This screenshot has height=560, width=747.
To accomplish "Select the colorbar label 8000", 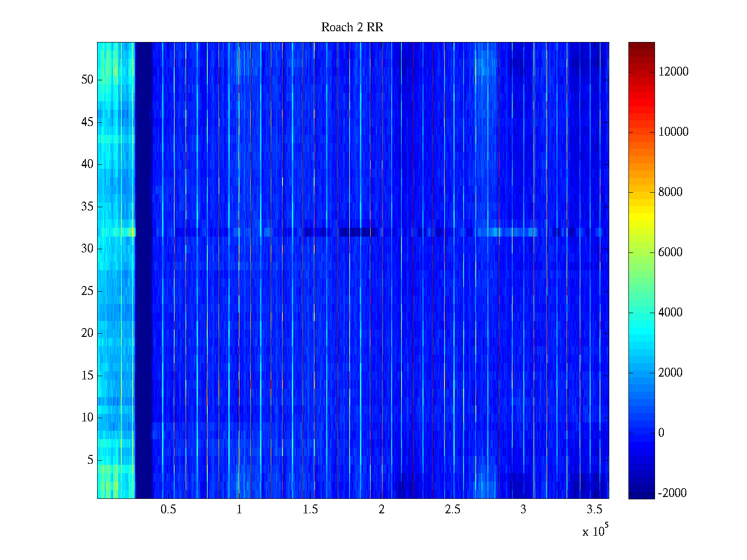I will pyautogui.click(x=670, y=192).
